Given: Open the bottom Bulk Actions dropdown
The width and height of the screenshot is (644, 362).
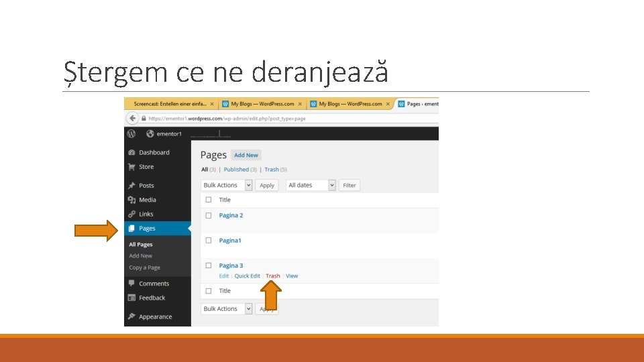Looking at the screenshot, I should coord(226,308).
